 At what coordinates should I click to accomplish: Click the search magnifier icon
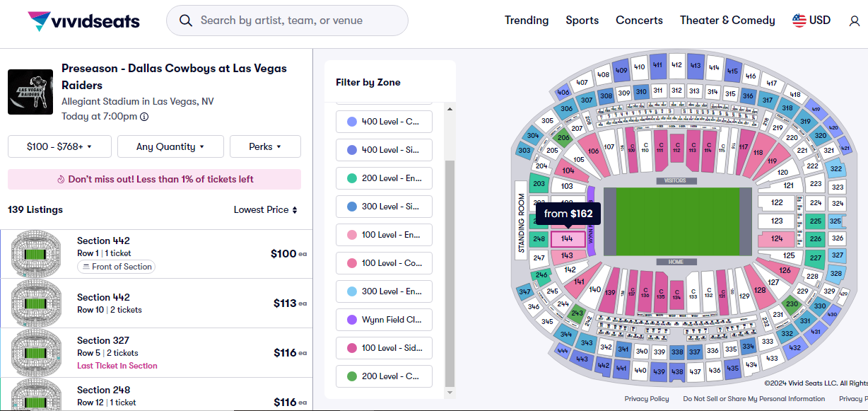[x=186, y=21]
